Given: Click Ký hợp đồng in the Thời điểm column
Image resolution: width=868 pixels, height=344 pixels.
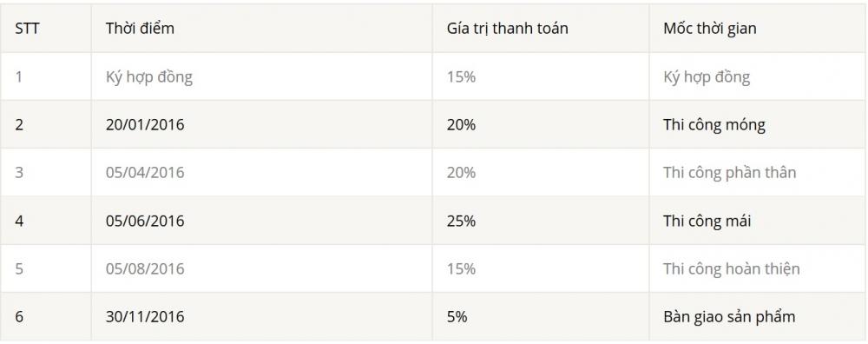Looking at the screenshot, I should (149, 77).
